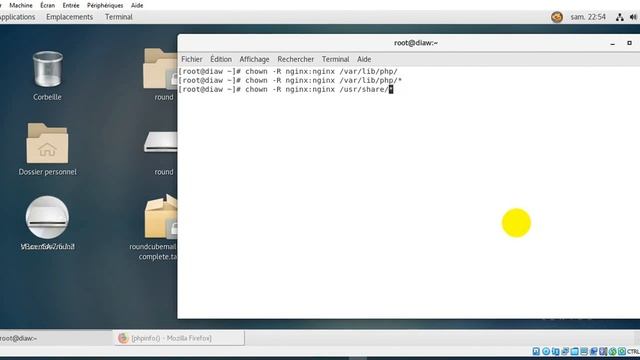Open the Édition menu in terminal
Viewport: 640px width, 360px height.
click(x=221, y=59)
